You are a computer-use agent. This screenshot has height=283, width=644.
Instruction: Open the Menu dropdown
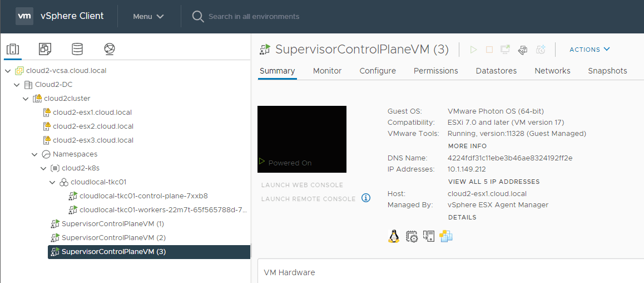(148, 17)
